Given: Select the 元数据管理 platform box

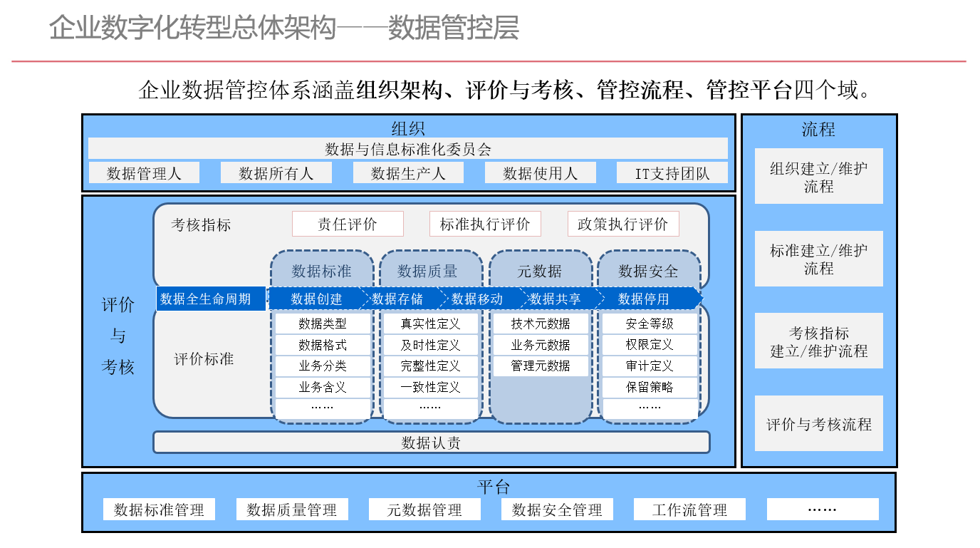Looking at the screenshot, I should [424, 510].
